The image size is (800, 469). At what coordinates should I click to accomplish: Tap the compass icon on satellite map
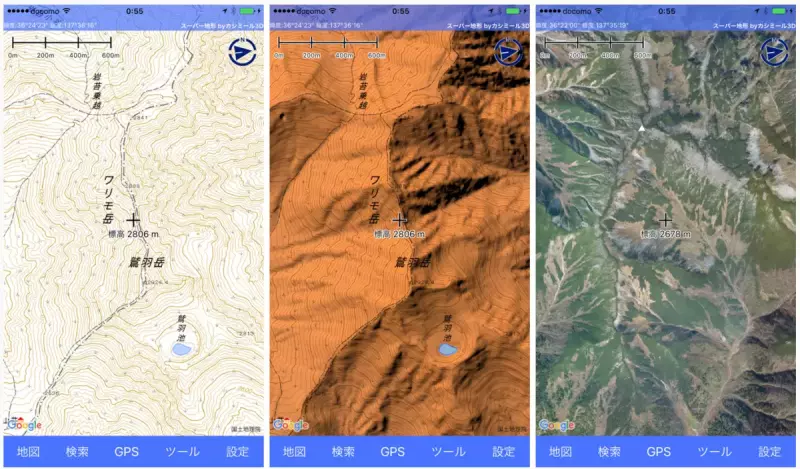pos(774,52)
